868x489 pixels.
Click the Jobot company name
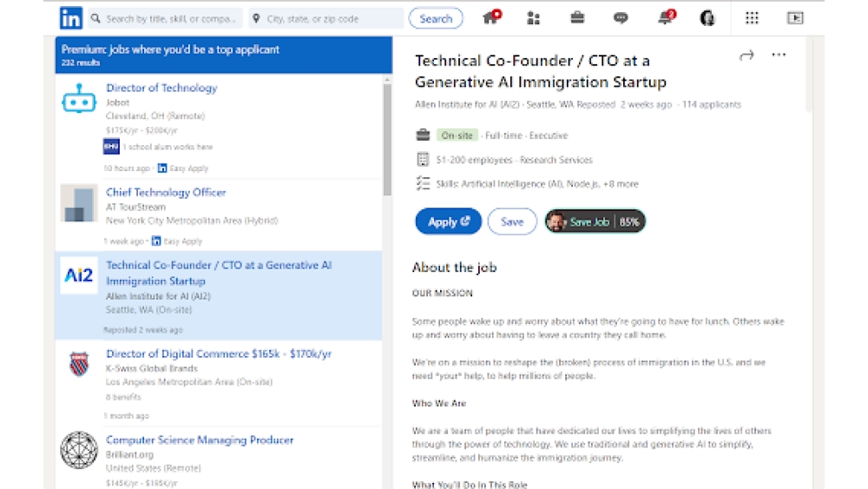tap(117, 102)
